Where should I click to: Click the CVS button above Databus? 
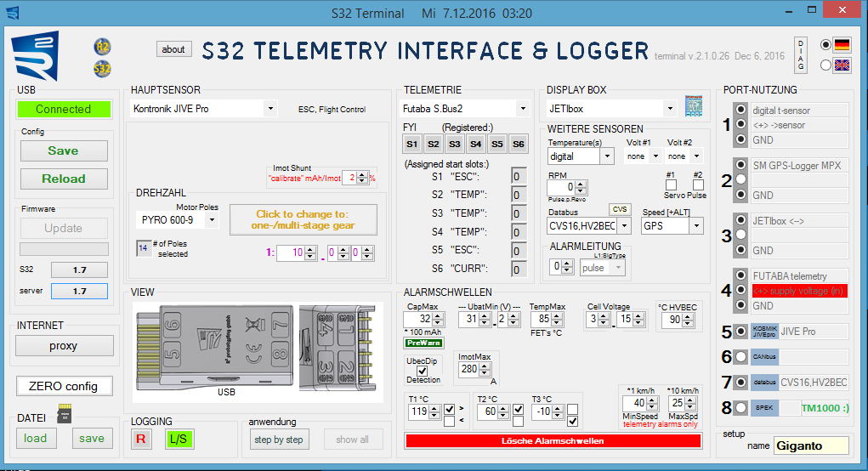click(x=620, y=209)
